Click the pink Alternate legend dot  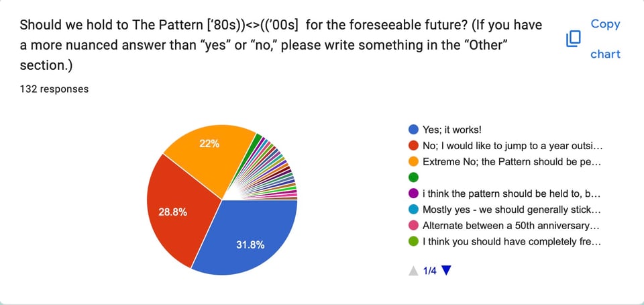tap(414, 225)
